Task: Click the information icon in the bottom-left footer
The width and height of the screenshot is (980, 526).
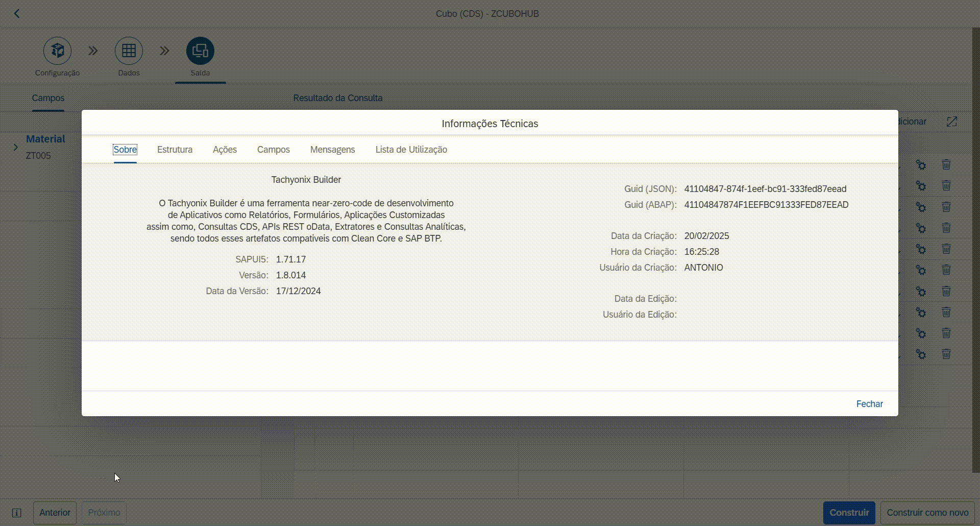Action: coord(16,513)
